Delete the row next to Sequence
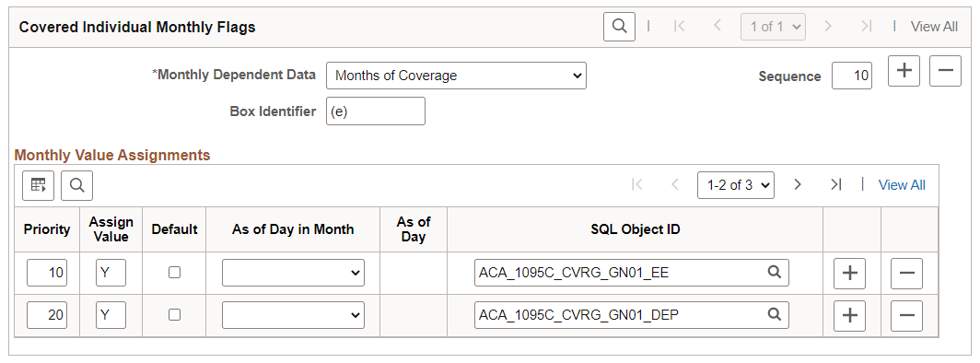This screenshot has width=980, height=363. pos(945,71)
